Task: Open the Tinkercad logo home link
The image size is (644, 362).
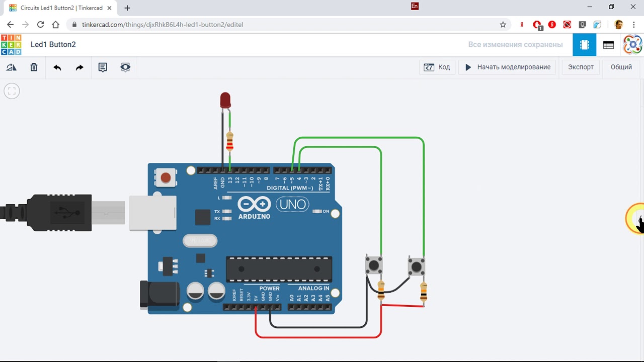Action: pos(11,45)
